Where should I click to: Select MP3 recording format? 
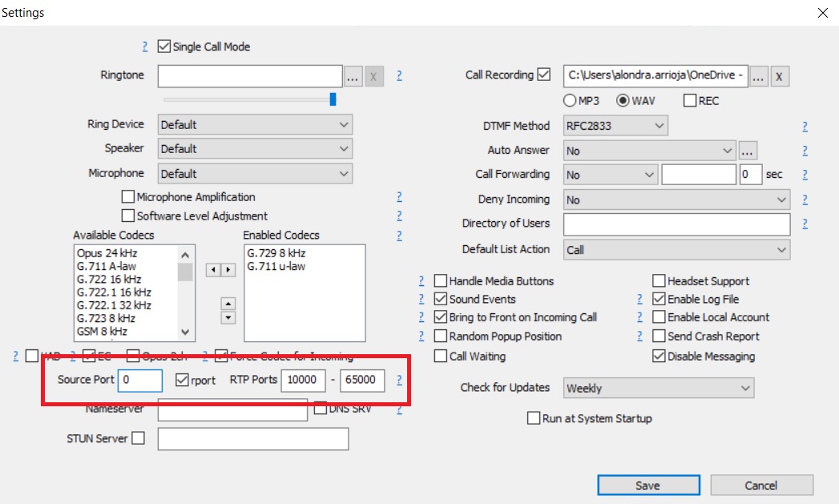click(x=570, y=101)
